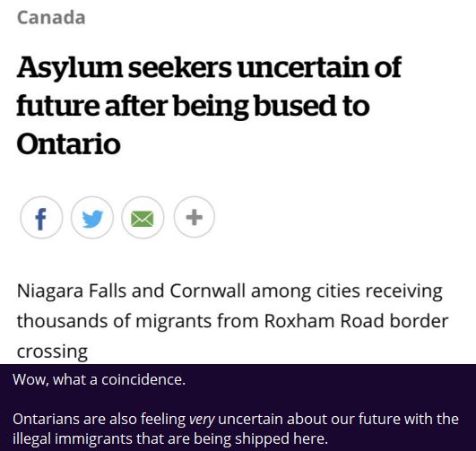Image resolution: width=476 pixels, height=451 pixels.
Task: Send the article via the email icon
Action: (x=143, y=218)
